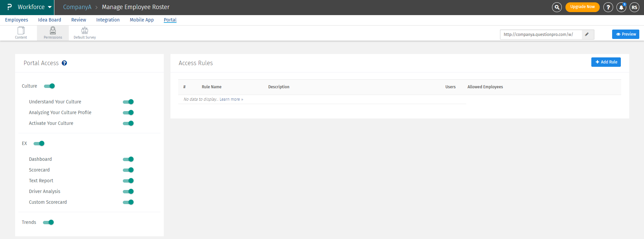Click the portal URL input field
644x239 pixels.
pos(541,35)
